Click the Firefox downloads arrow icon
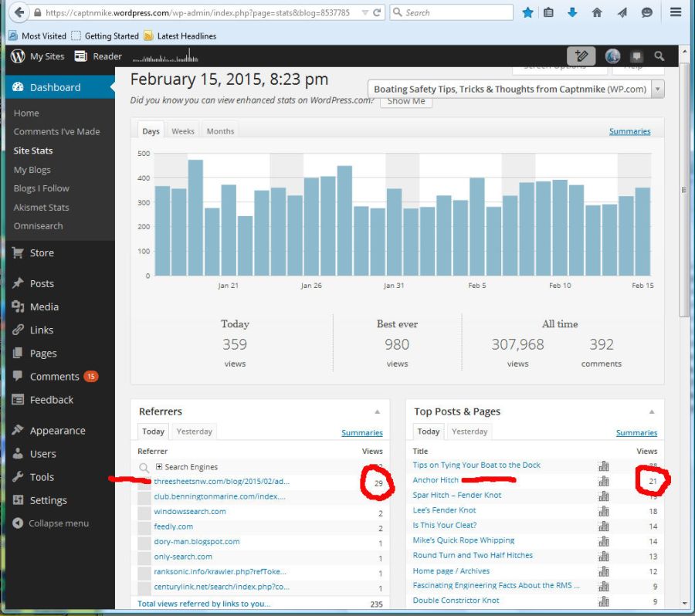This screenshot has height=616, width=695. 572,12
